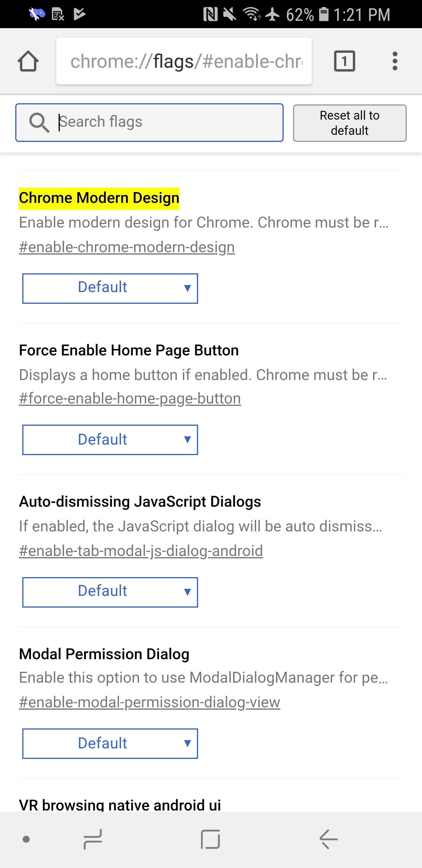Open recent apps from the navigation bar
This screenshot has width=422, height=868.
coord(93,839)
